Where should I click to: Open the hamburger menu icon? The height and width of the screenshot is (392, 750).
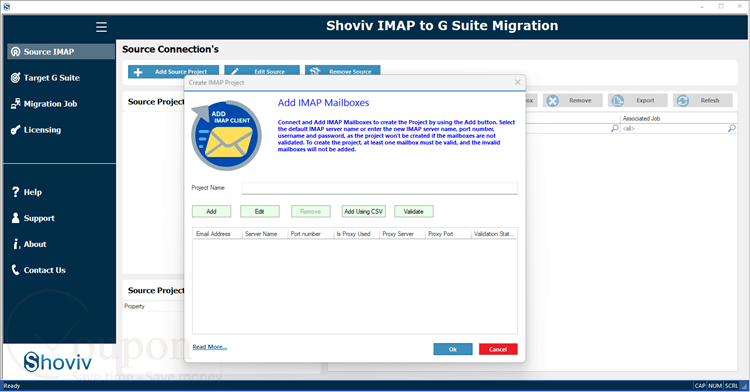tap(101, 27)
